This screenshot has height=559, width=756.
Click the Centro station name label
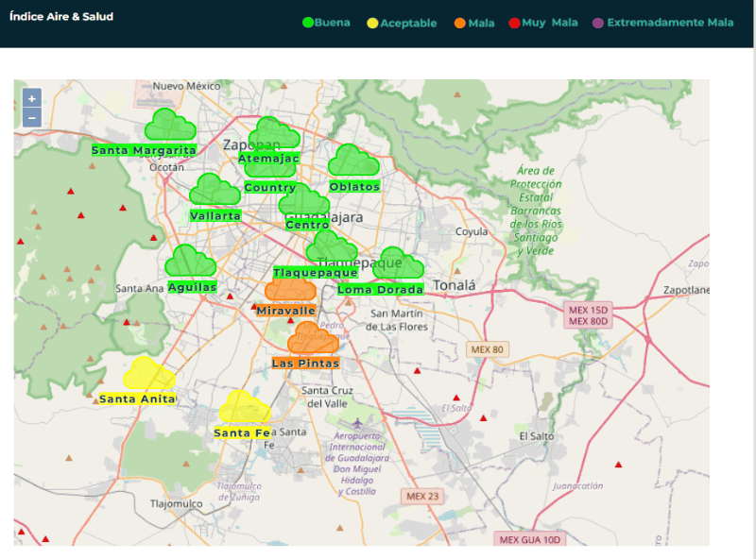point(307,225)
